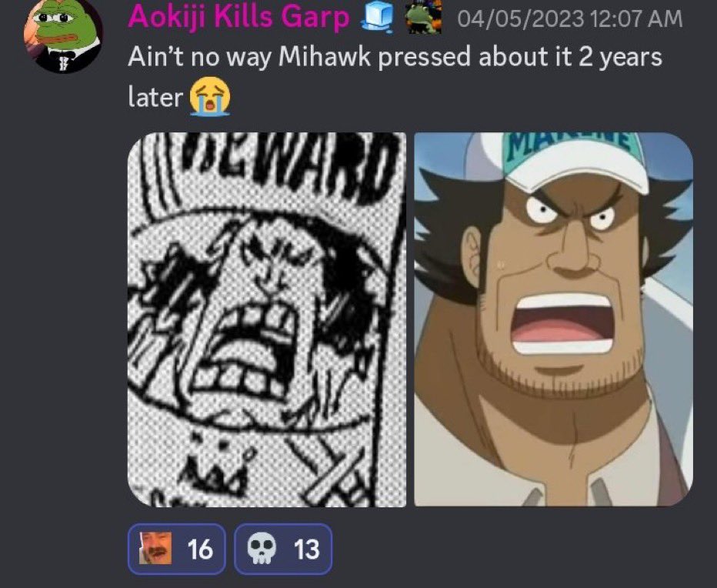Click the frog badge beside username
Screen dimensions: 717x588
pyautogui.click(x=424, y=18)
